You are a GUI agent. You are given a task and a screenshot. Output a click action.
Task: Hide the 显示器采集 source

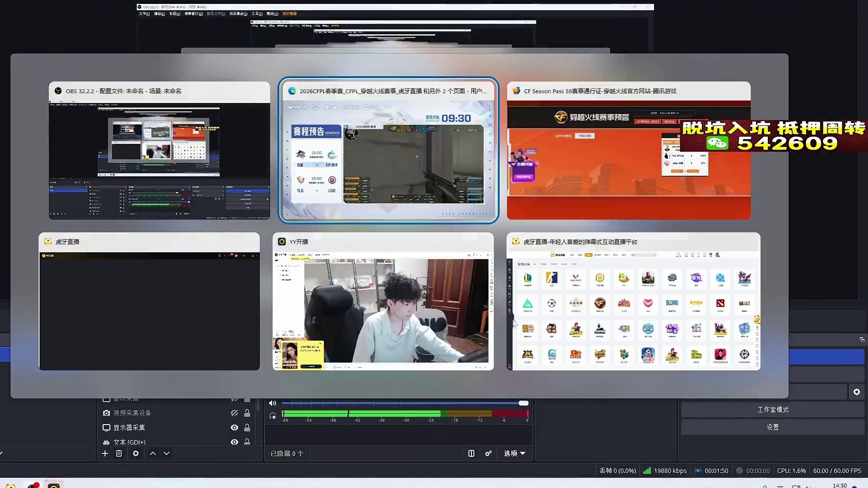(234, 427)
